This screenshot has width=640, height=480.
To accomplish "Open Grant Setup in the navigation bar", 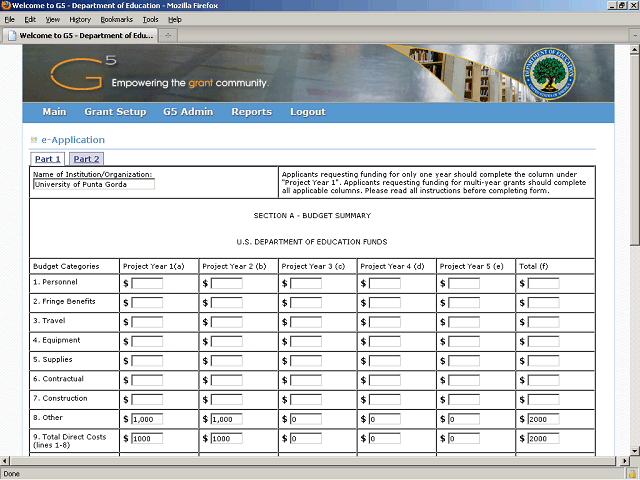I will [x=115, y=112].
